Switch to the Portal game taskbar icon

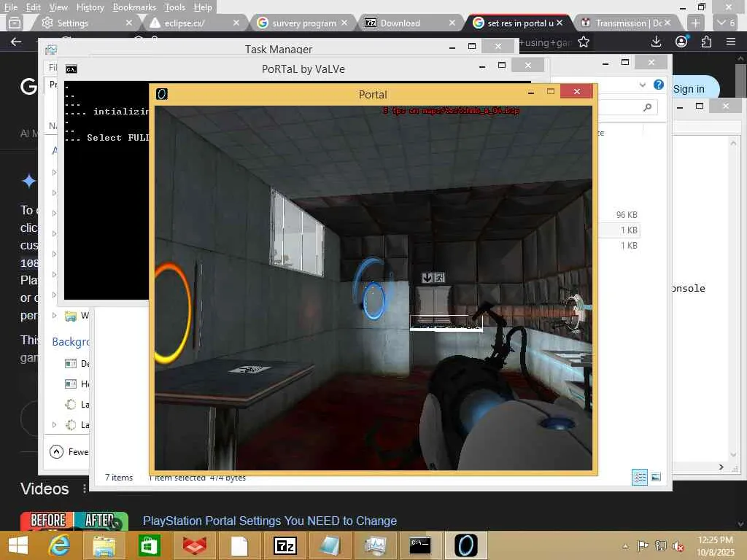pyautogui.click(x=465, y=545)
